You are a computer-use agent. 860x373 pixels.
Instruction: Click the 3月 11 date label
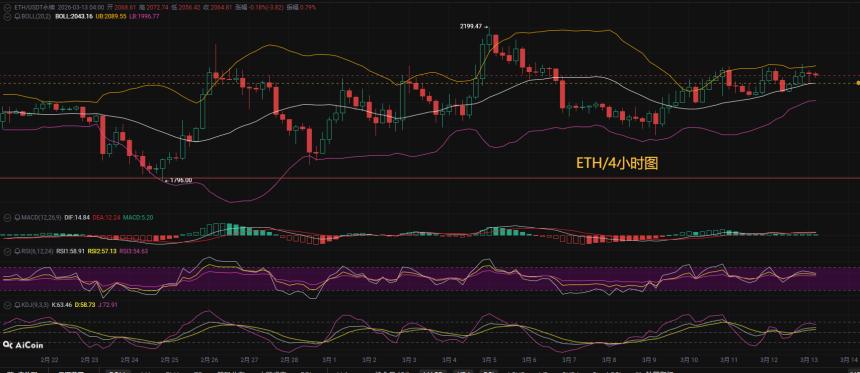729,360
